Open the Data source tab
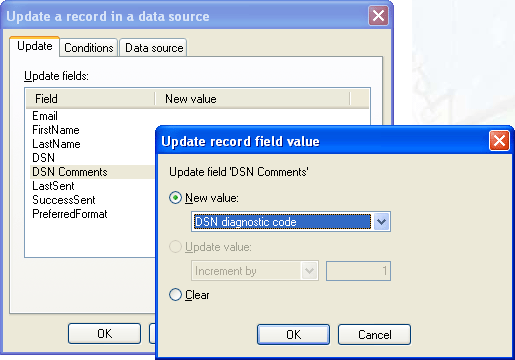This screenshot has width=515, height=360. (x=154, y=48)
